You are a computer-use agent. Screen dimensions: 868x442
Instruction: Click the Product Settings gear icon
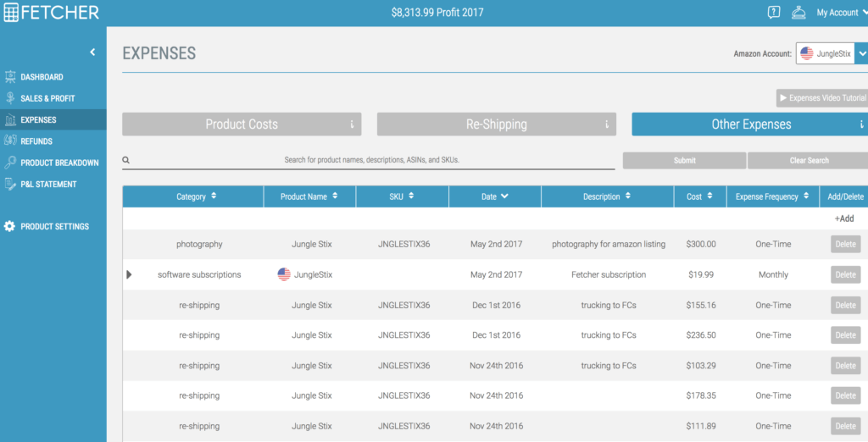coord(9,226)
